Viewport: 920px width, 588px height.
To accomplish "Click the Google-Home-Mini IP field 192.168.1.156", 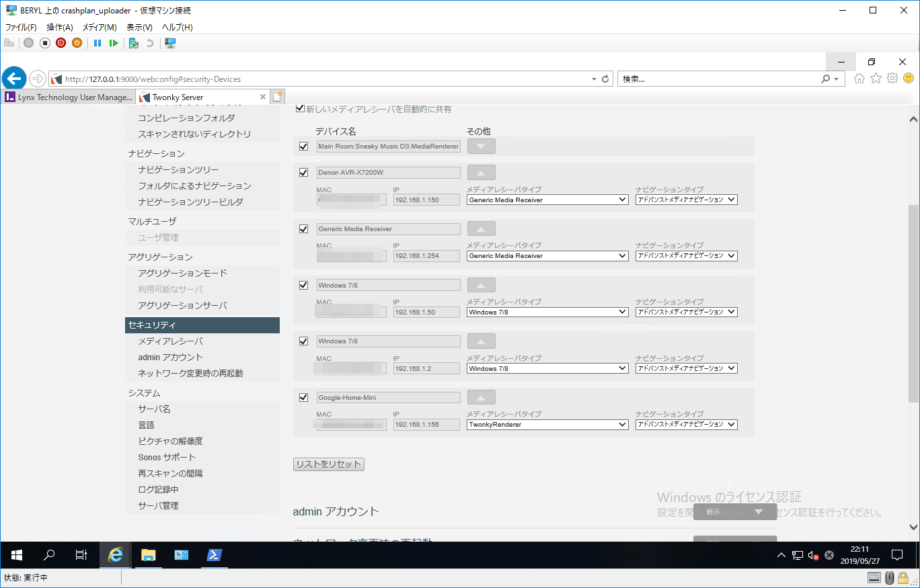I will pyautogui.click(x=427, y=425).
